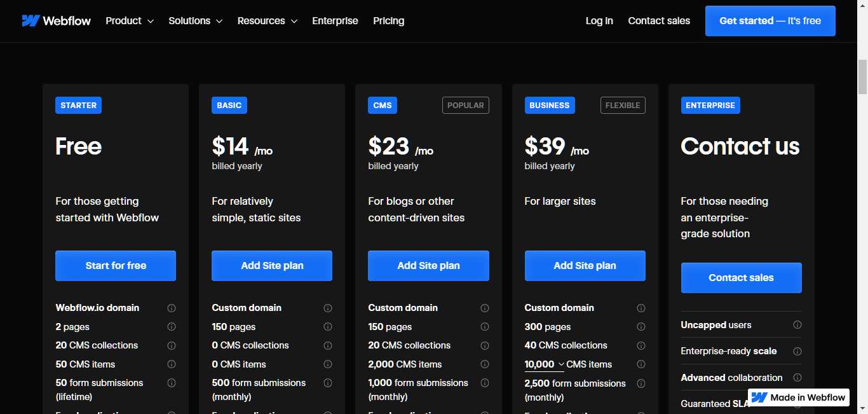This screenshot has width=868, height=414.
Task: Click Log in link
Action: pyautogui.click(x=599, y=21)
